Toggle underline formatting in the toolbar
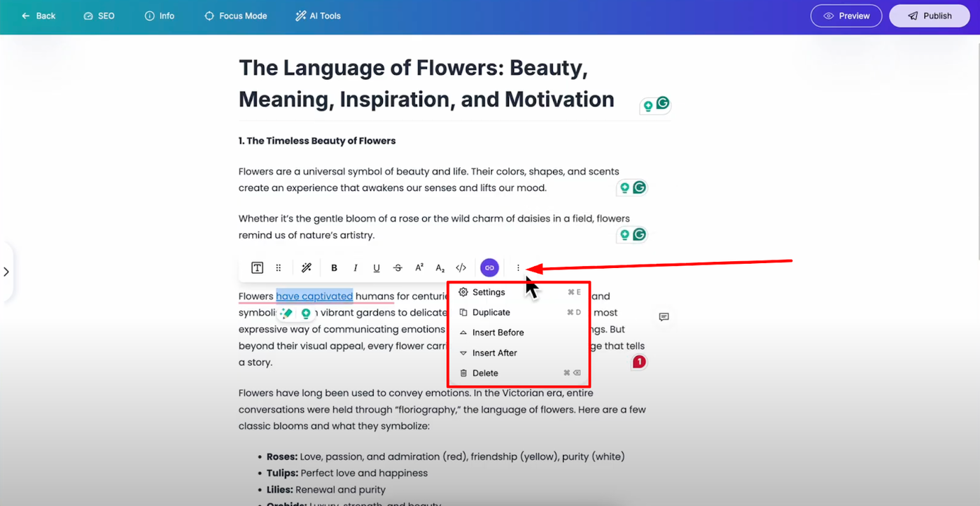Image resolution: width=980 pixels, height=506 pixels. coord(377,268)
